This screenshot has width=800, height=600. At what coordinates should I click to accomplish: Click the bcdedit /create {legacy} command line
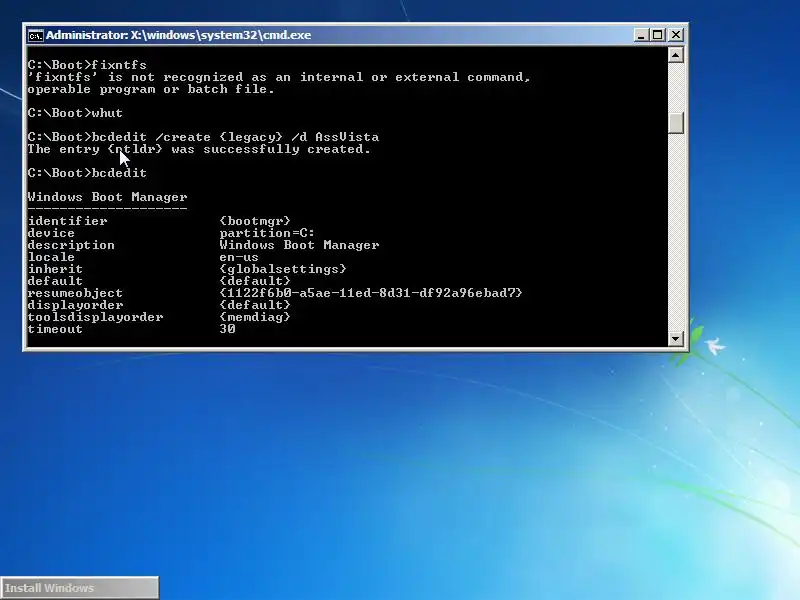pos(203,137)
